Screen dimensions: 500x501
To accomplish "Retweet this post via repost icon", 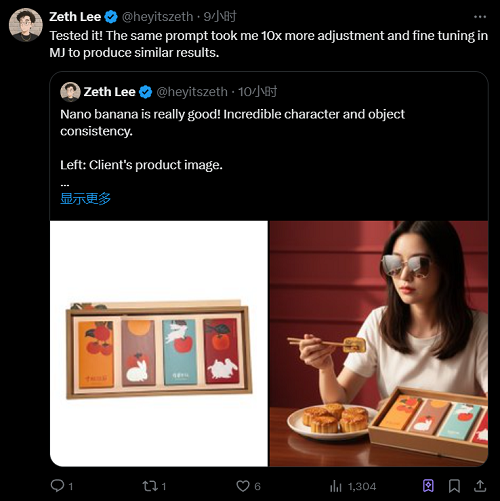I will click(150, 486).
